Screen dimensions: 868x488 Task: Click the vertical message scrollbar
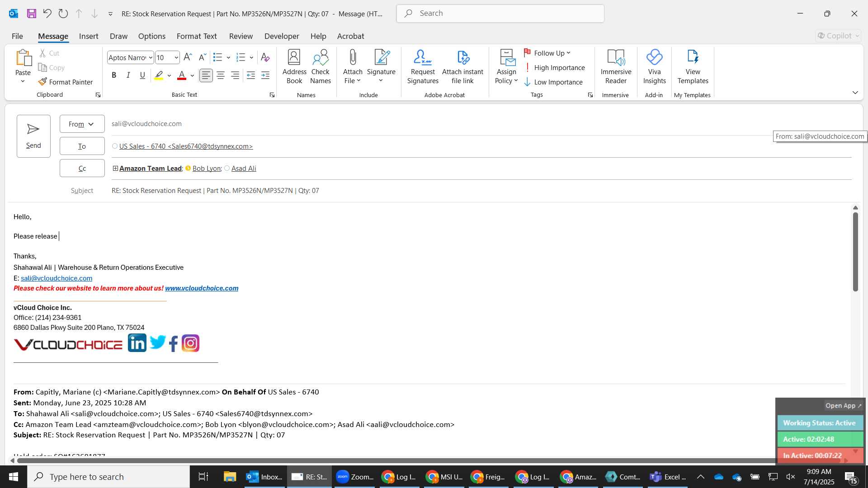click(855, 252)
